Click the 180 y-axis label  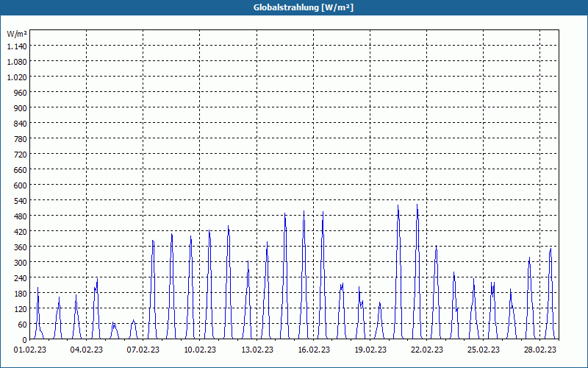tap(21, 294)
